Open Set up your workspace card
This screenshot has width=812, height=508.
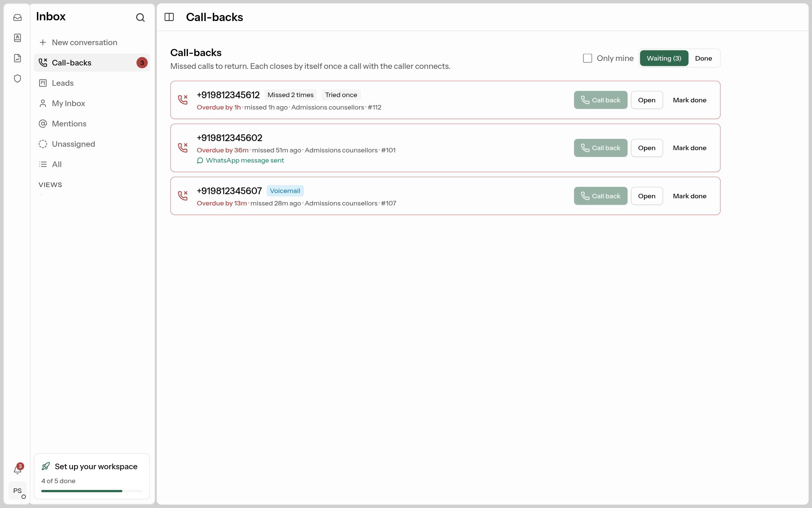(x=92, y=476)
